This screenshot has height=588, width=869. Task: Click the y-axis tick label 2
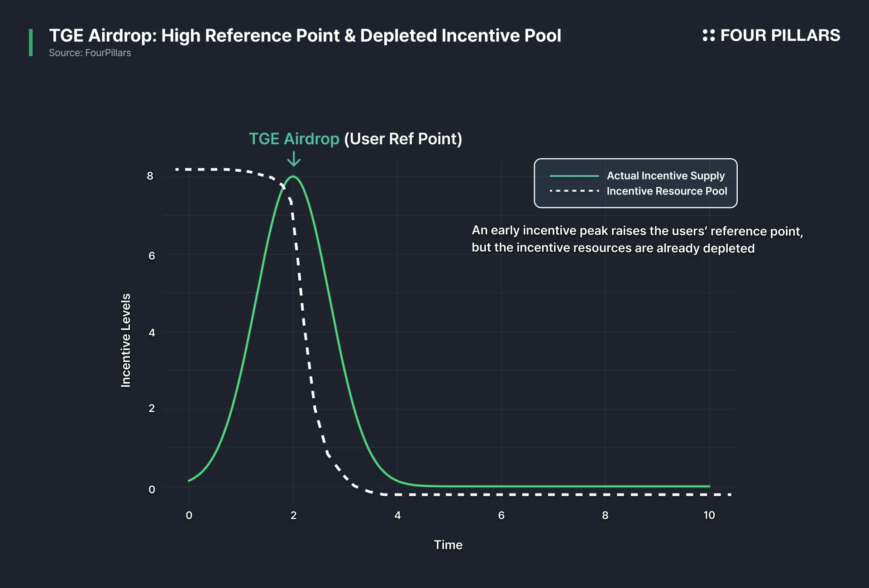tap(152, 408)
